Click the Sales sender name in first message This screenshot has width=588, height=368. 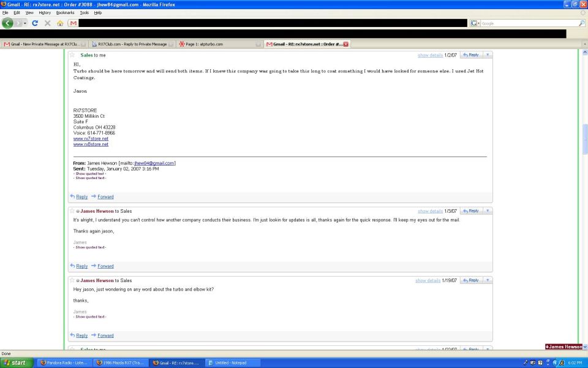86,55
